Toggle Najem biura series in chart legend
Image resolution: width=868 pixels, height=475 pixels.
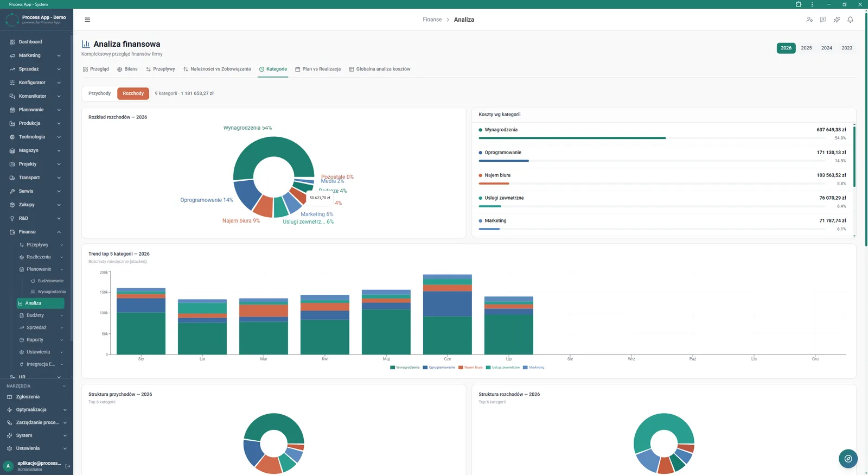click(470, 368)
